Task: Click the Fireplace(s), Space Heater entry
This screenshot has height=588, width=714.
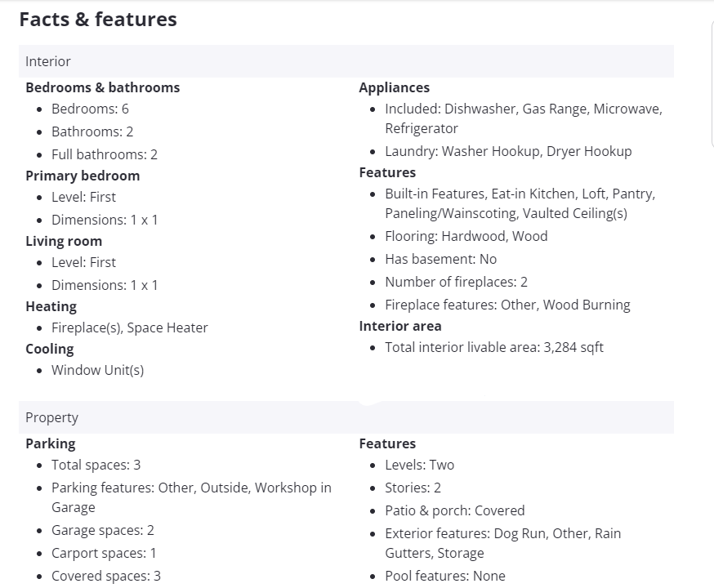Action: [x=129, y=327]
